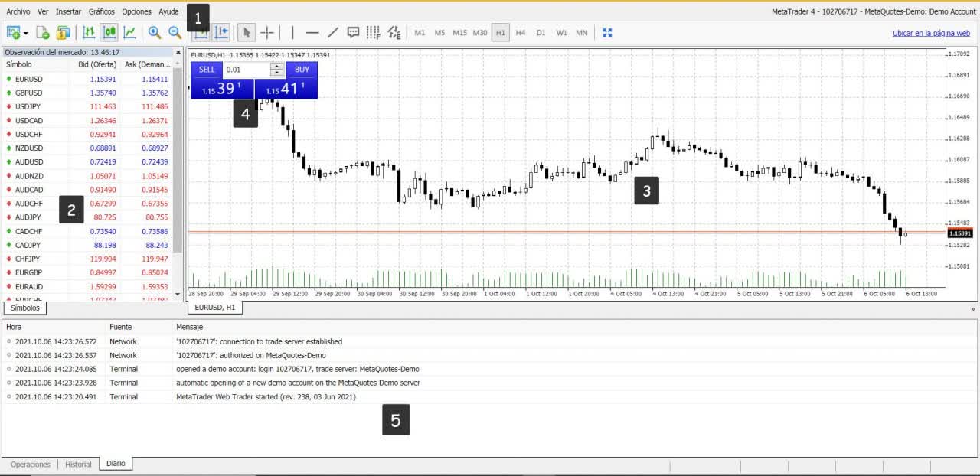Select the USDJPY symbol row
Image resolution: width=980 pixels, height=476 pixels.
tap(87, 106)
